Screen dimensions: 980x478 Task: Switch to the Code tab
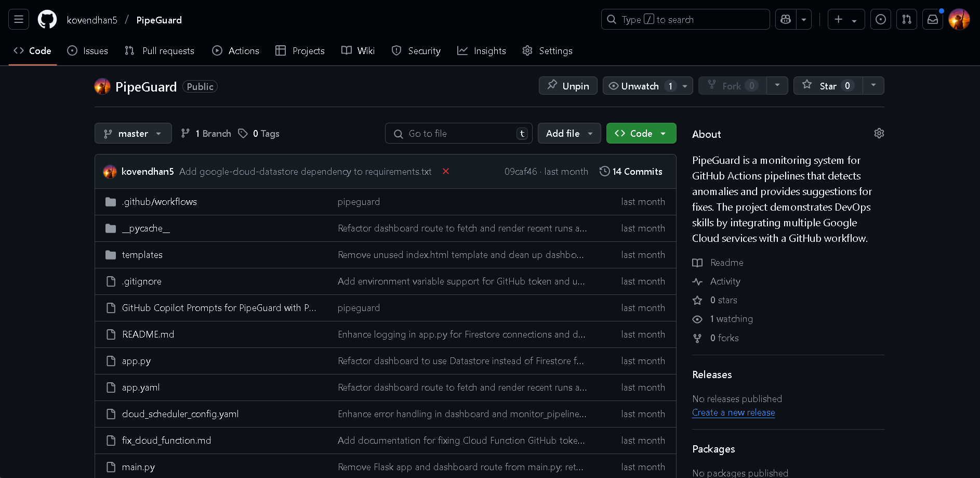pos(32,51)
